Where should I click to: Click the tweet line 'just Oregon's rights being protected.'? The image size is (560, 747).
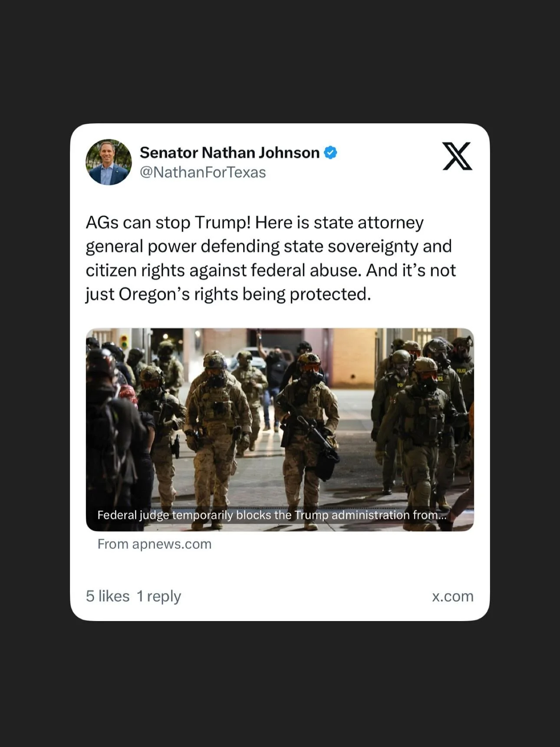coord(228,294)
